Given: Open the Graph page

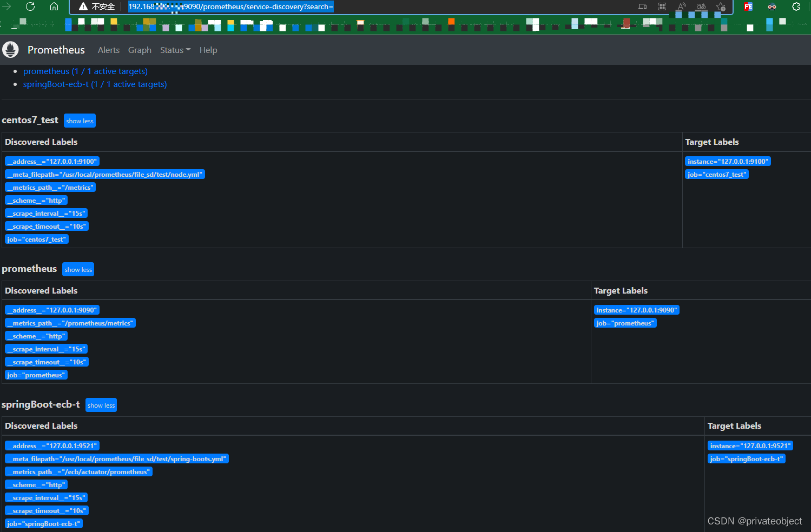Looking at the screenshot, I should [x=140, y=50].
